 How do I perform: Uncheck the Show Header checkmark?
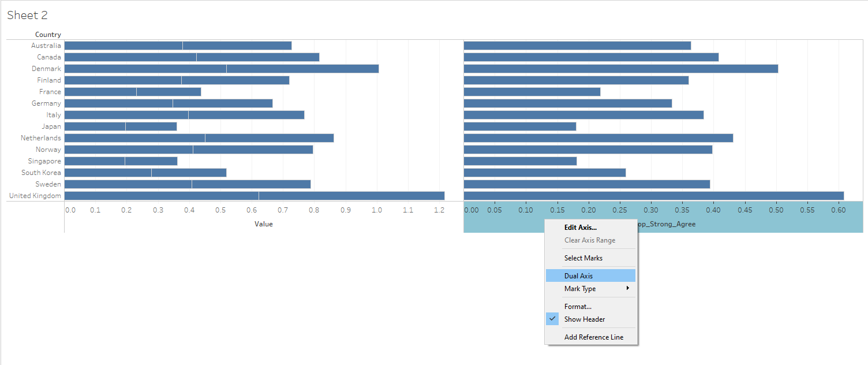(x=552, y=319)
